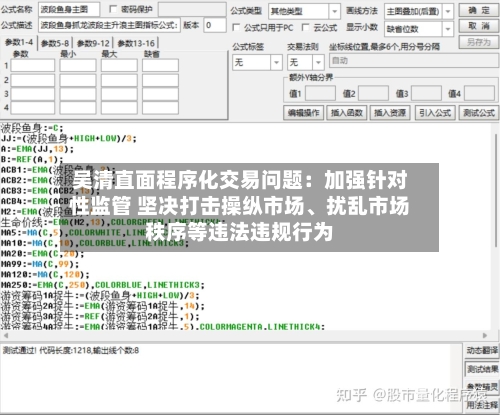Click row 1 参数 name cell
Screen dimensions: 500x415
pyautogui.click(x=33, y=65)
